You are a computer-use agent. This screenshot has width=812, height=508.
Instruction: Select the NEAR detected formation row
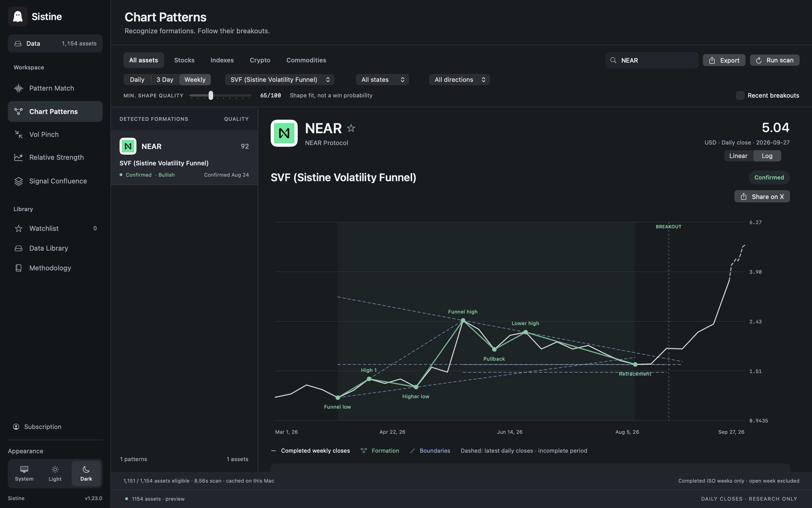tap(184, 157)
